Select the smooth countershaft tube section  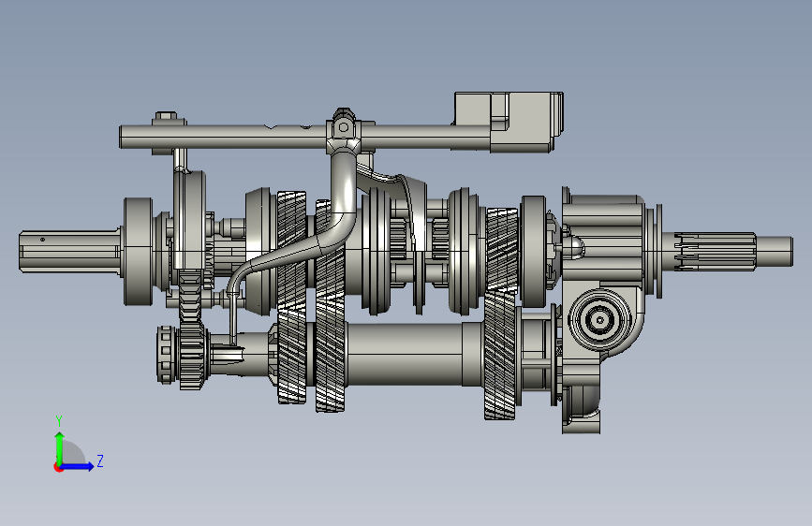click(405, 354)
